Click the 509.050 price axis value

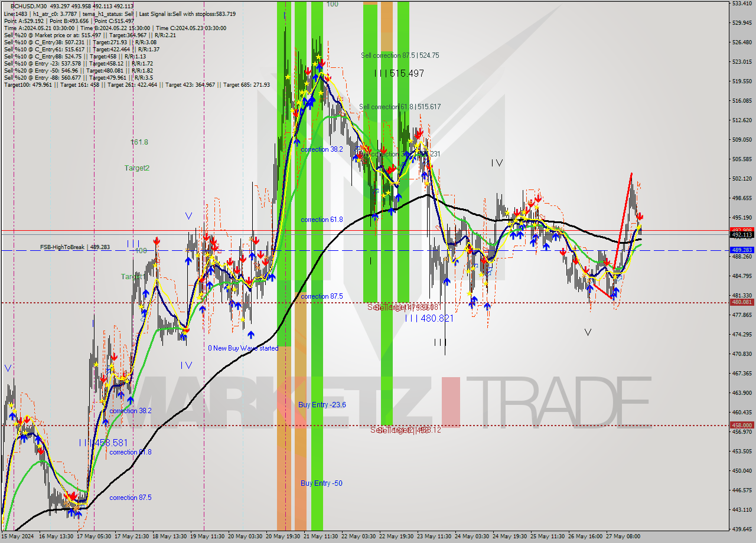(742, 140)
